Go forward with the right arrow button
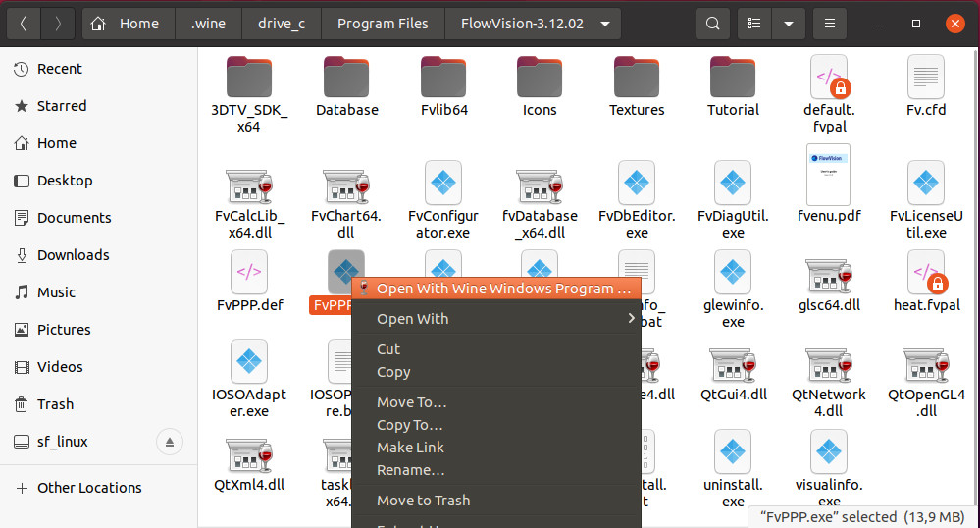Screen dimensions: 980x528 pyautogui.click(x=58, y=24)
